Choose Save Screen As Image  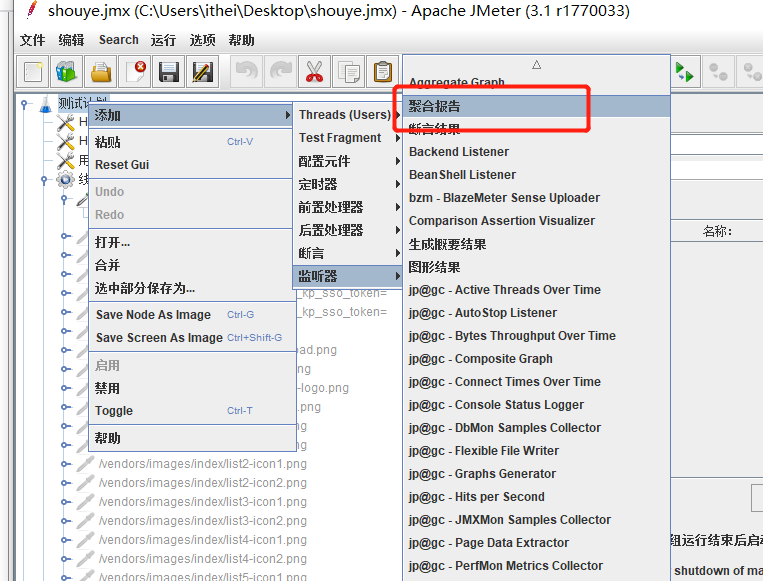(x=192, y=338)
